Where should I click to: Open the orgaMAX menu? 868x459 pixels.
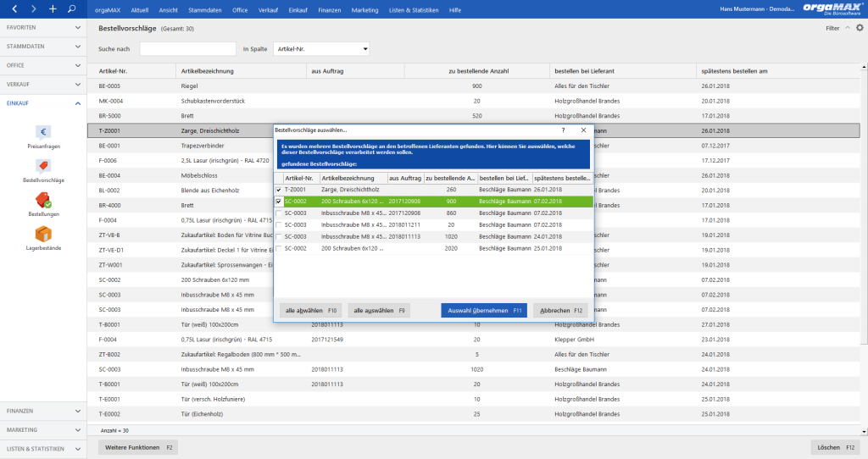[108, 10]
